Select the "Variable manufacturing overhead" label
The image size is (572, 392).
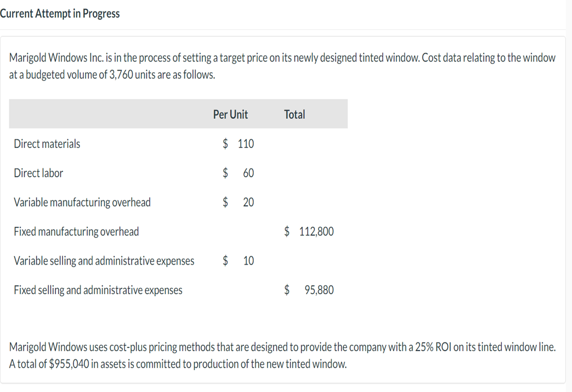pyautogui.click(x=82, y=203)
